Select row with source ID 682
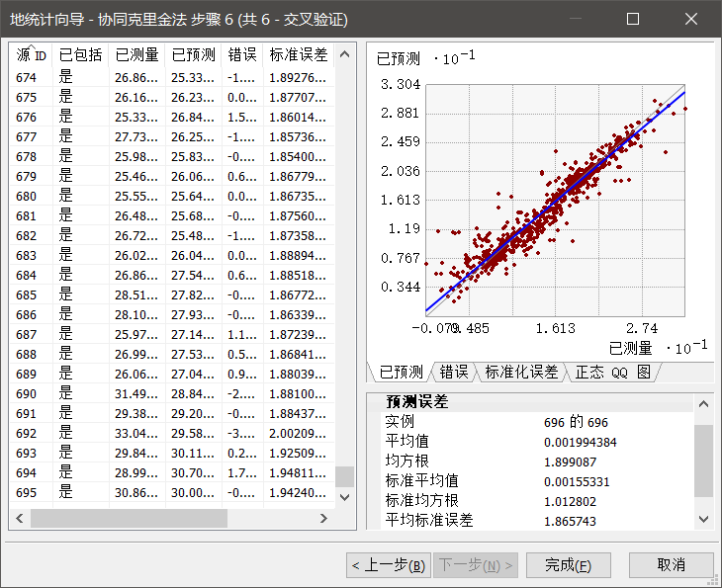This screenshot has width=722, height=588. tap(172, 235)
